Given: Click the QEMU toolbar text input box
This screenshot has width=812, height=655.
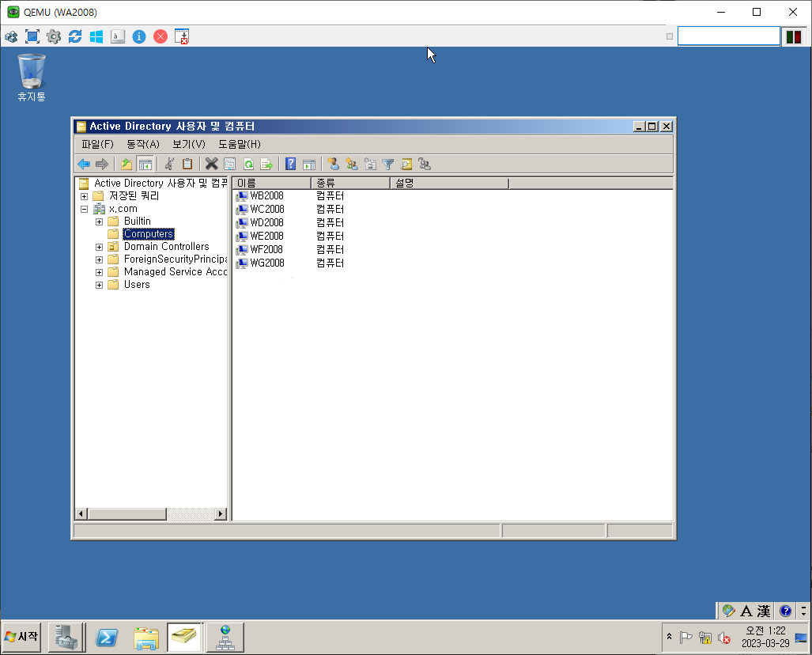Looking at the screenshot, I should coord(729,36).
